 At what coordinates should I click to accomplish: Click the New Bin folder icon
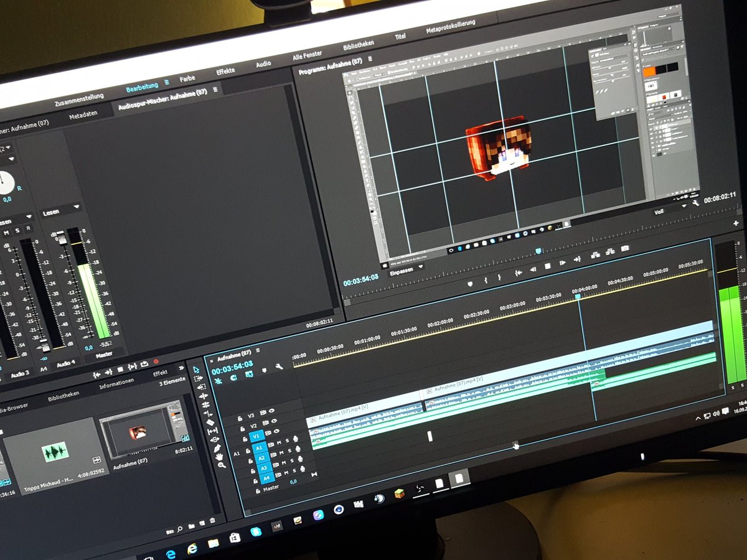(191, 526)
